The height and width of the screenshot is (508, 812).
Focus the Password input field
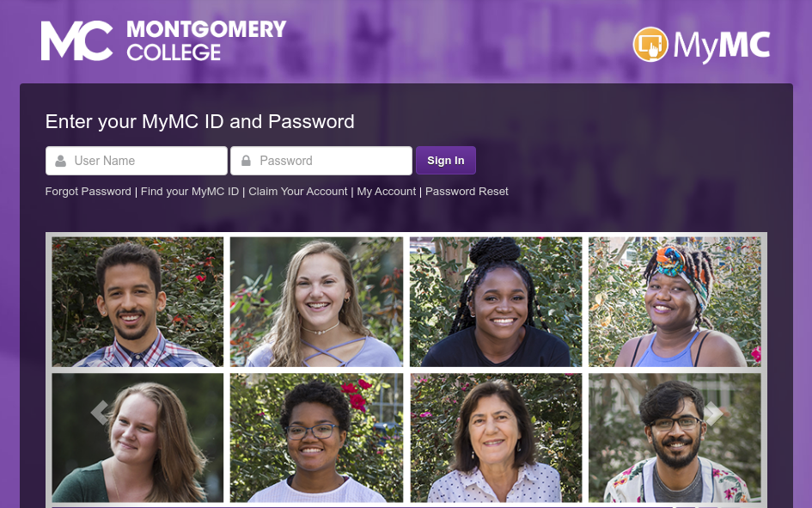coord(321,161)
